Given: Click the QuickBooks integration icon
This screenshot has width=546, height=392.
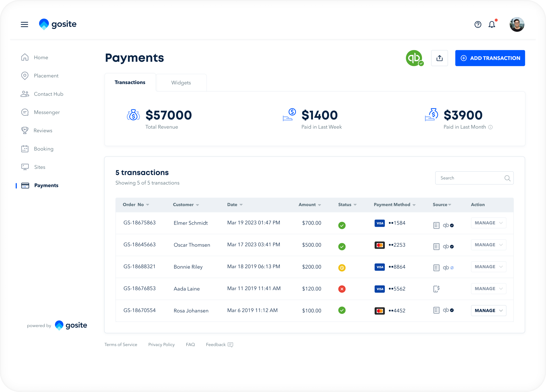Looking at the screenshot, I should (x=414, y=58).
